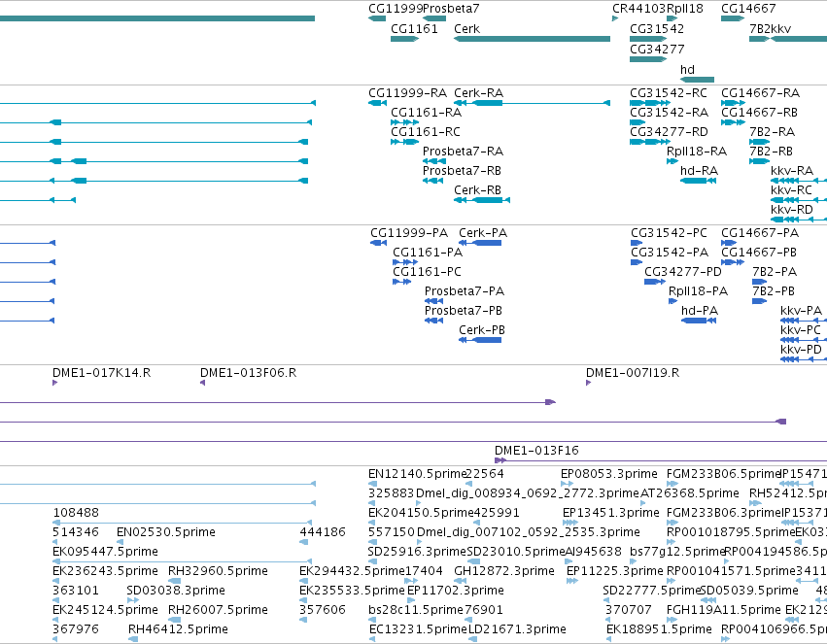The height and width of the screenshot is (644, 827).
Task: Select the Cerk-RA transcript label
Action: pyautogui.click(x=478, y=93)
